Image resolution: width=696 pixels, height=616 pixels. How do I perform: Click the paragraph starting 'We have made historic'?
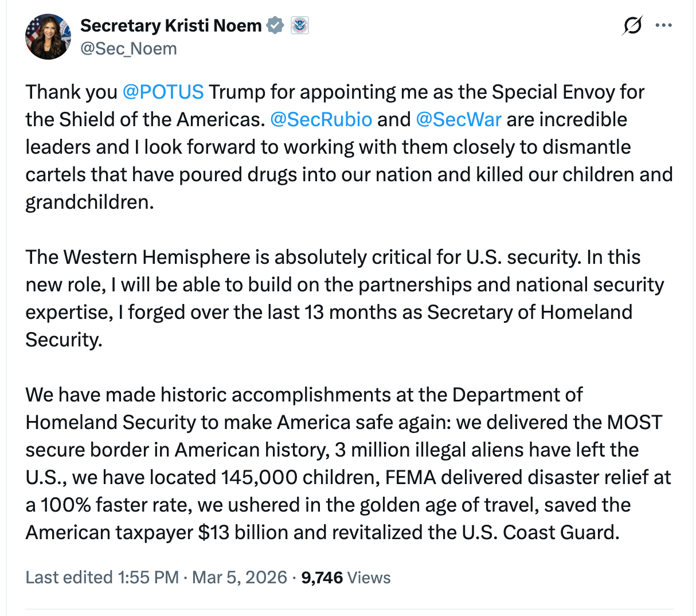[x=344, y=463]
